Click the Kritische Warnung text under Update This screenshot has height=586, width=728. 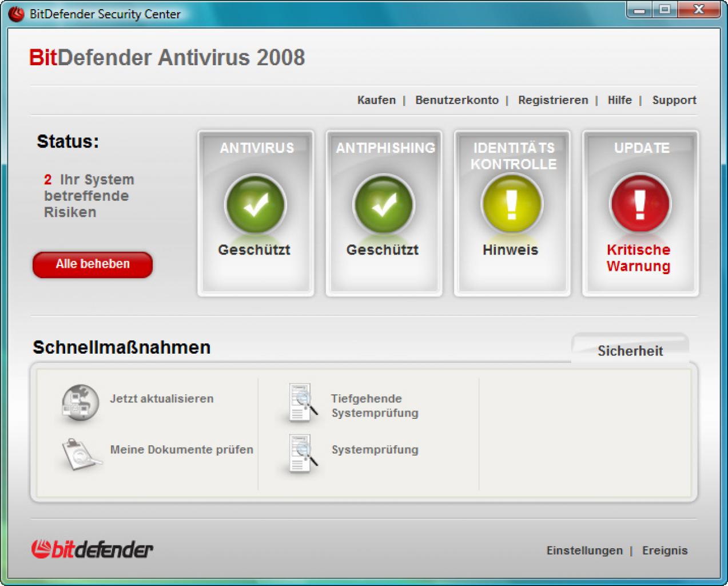point(638,258)
